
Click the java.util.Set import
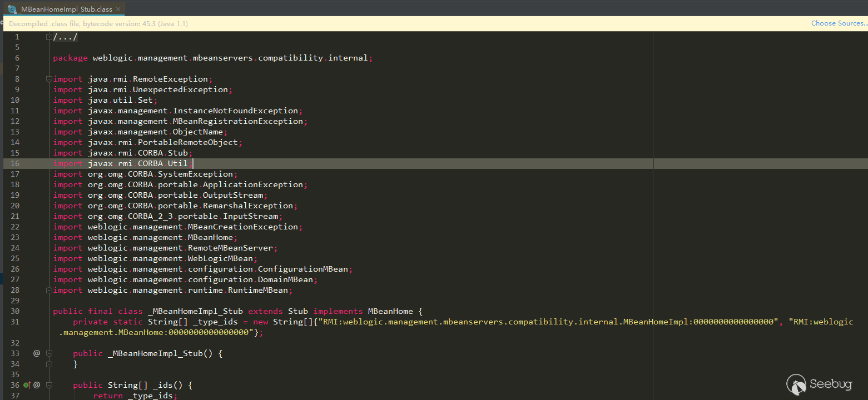pos(106,100)
